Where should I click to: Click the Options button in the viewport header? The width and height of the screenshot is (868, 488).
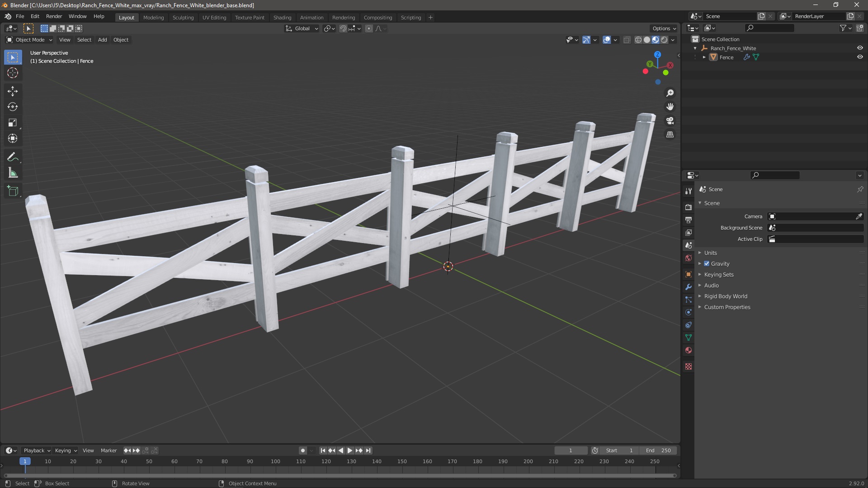(664, 28)
